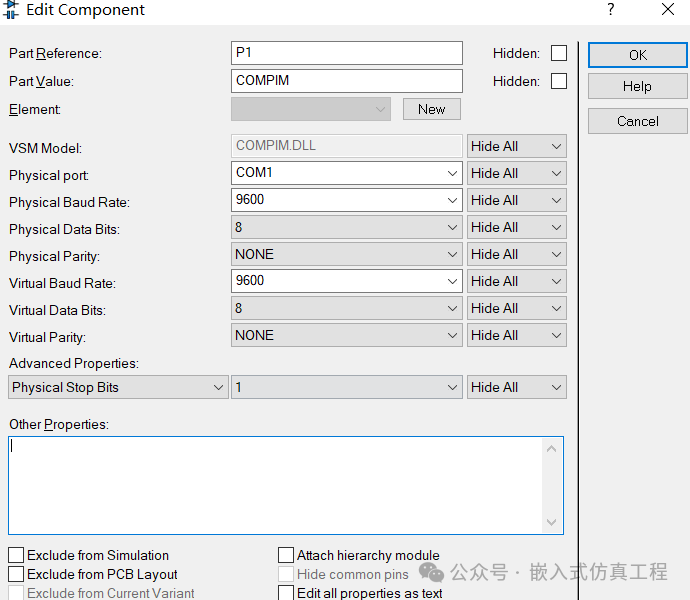Click the Part Value field containing COMPIM

coord(347,81)
